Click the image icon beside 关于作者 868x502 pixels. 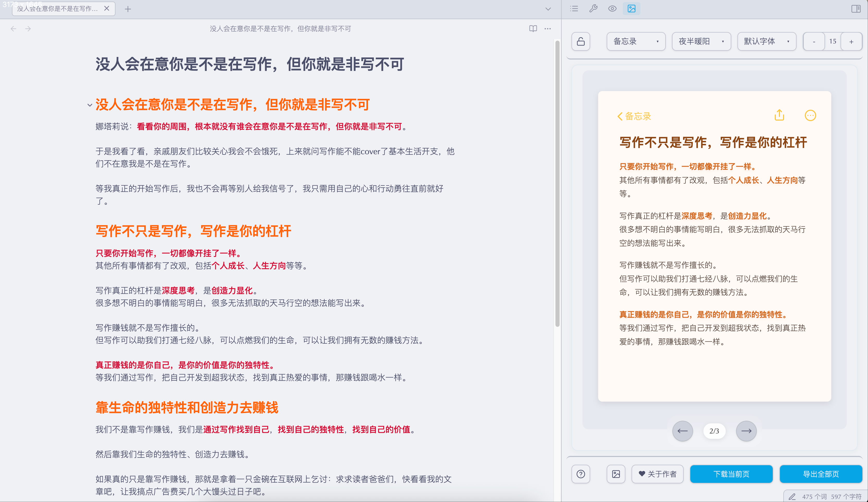pyautogui.click(x=616, y=474)
